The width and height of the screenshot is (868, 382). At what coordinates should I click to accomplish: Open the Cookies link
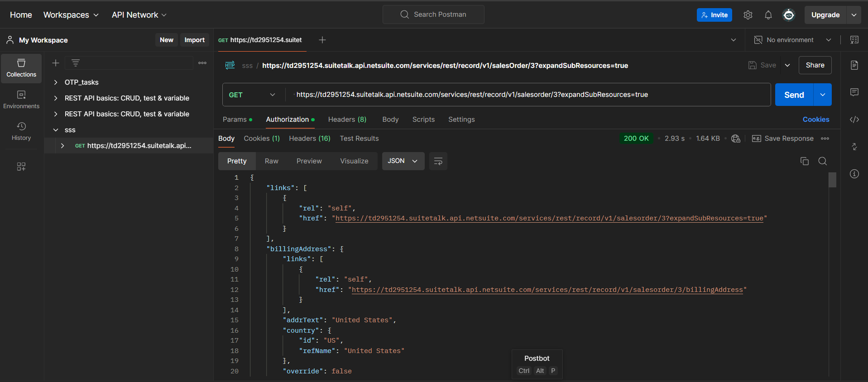click(815, 119)
